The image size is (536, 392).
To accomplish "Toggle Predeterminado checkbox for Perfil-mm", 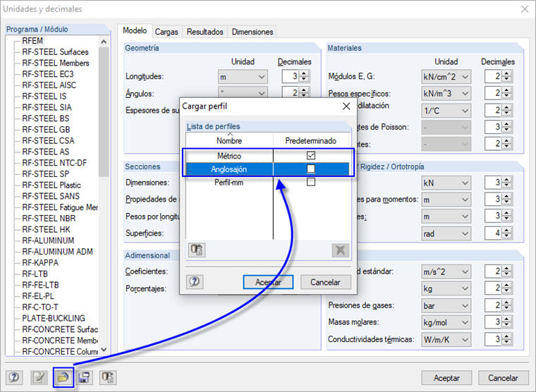I will tap(311, 182).
